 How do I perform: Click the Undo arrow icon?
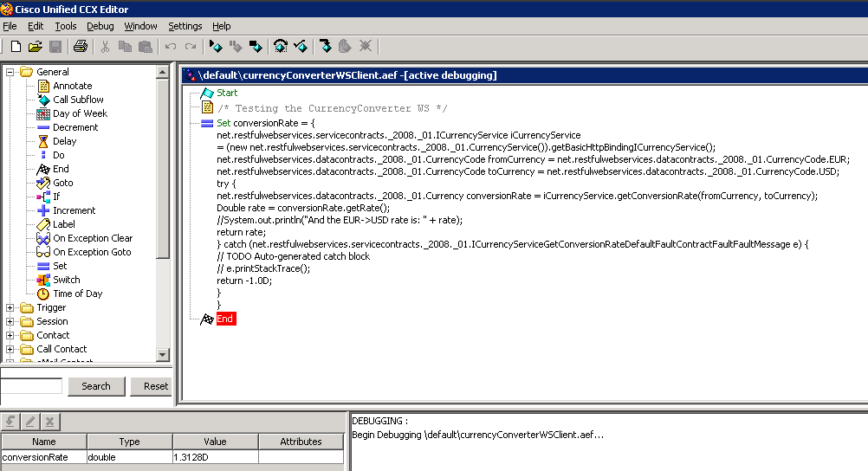(x=171, y=47)
